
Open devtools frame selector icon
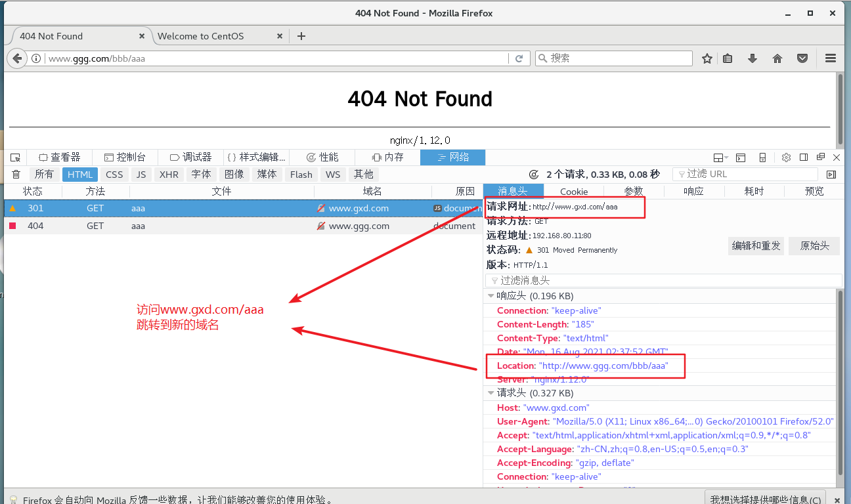[721, 157]
